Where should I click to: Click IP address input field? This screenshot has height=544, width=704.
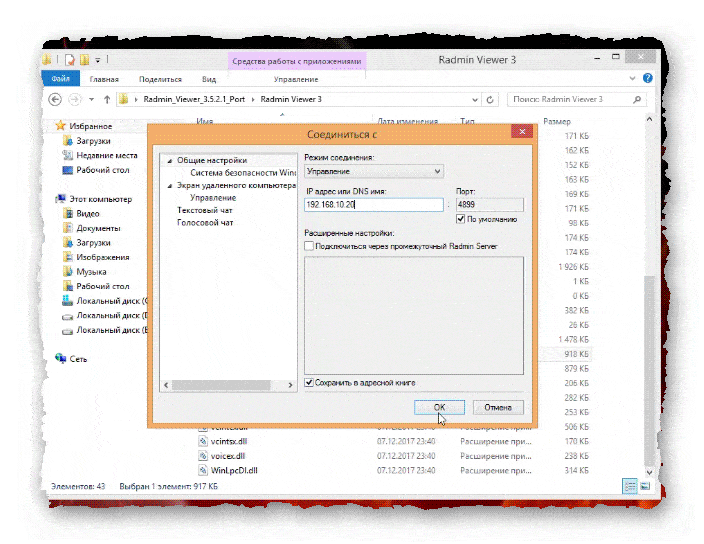click(x=374, y=205)
